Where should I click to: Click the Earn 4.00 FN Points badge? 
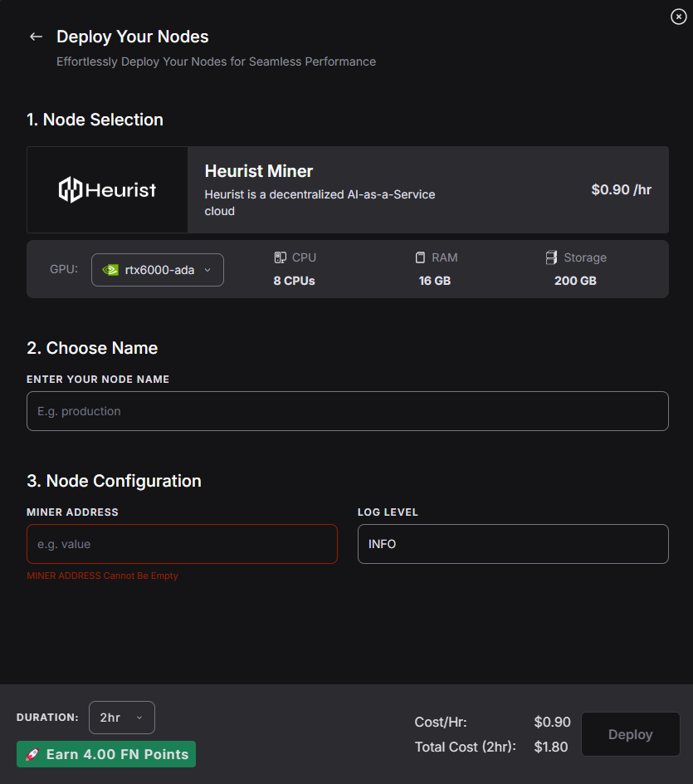pyautogui.click(x=106, y=754)
